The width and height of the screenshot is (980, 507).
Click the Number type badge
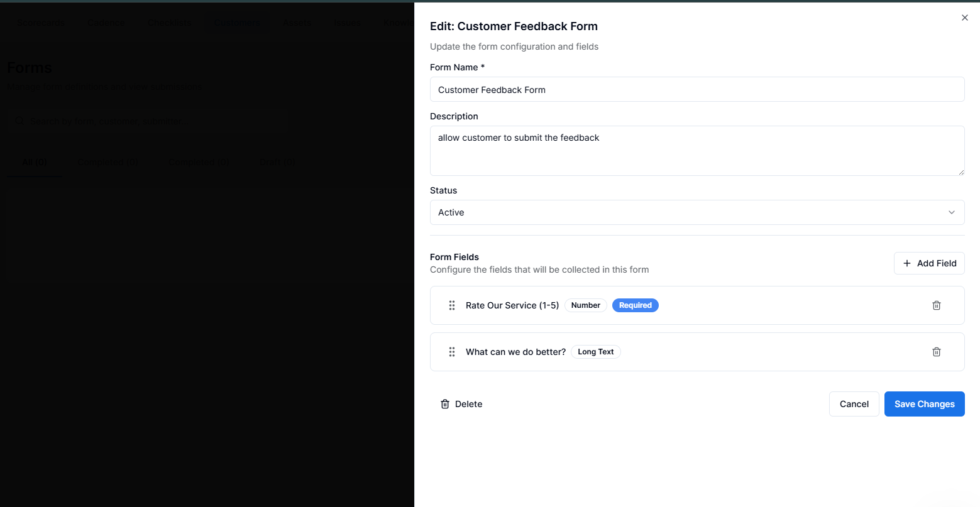click(585, 305)
